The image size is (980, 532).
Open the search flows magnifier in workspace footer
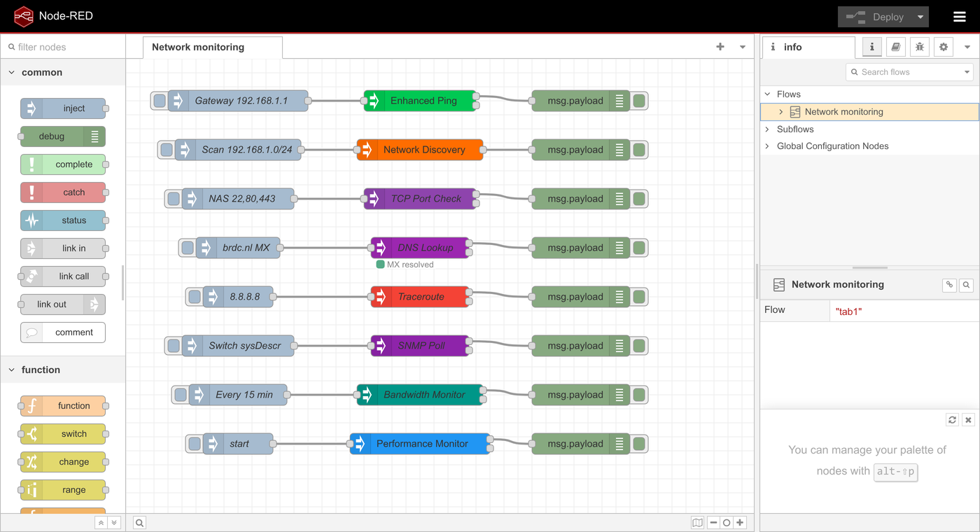click(139, 523)
